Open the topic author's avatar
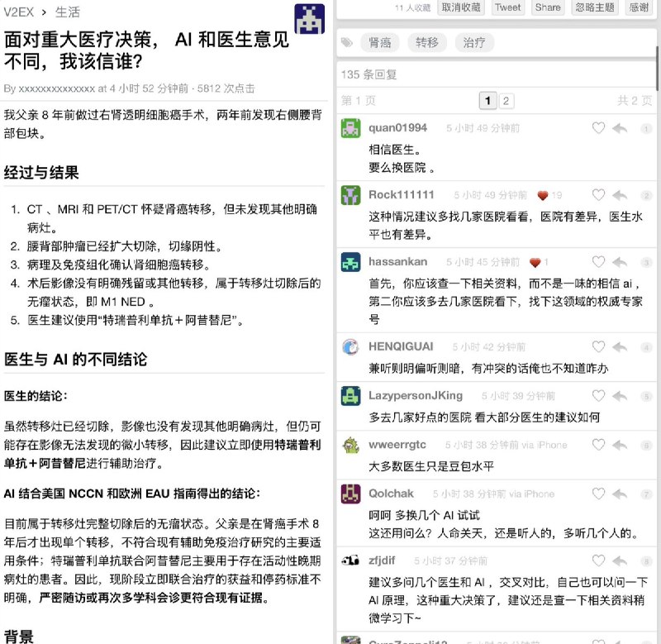Screen dimensions: 661x644 tap(309, 18)
